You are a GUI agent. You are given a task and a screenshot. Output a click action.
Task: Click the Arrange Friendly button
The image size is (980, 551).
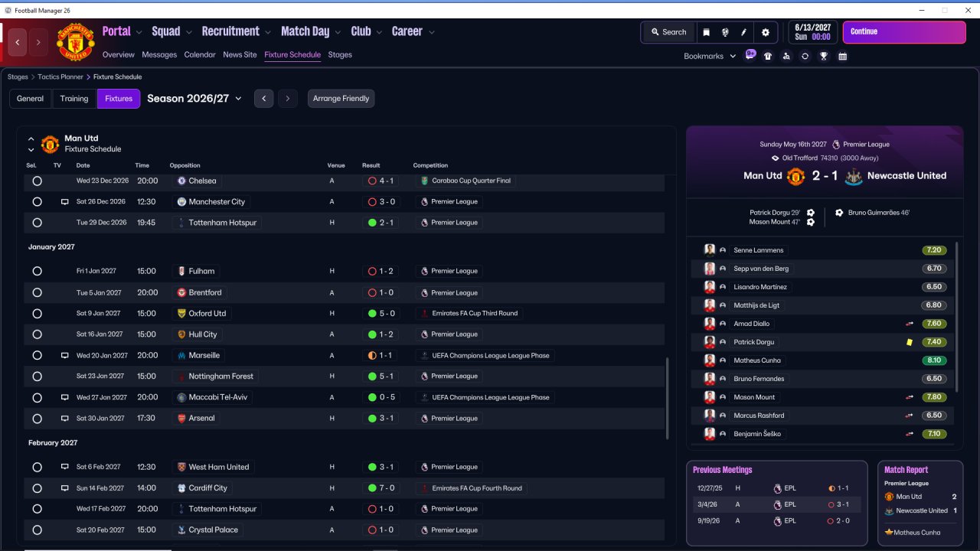pos(341,99)
